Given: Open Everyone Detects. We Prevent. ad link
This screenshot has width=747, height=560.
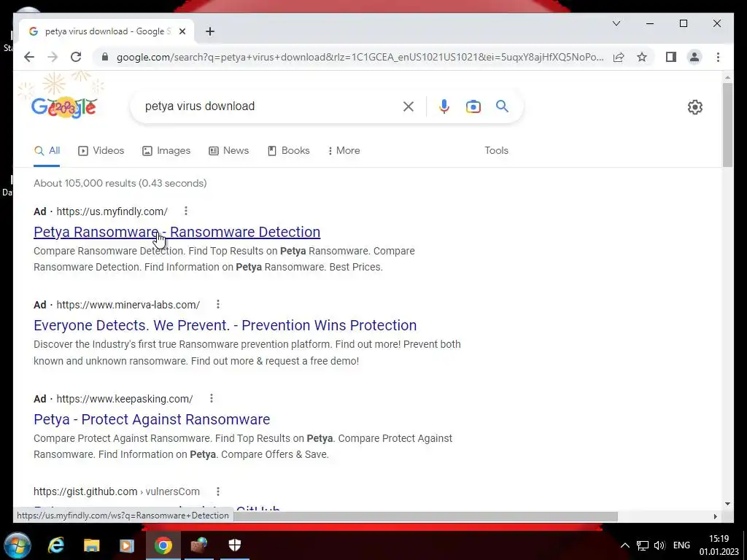Looking at the screenshot, I should coord(225,325).
